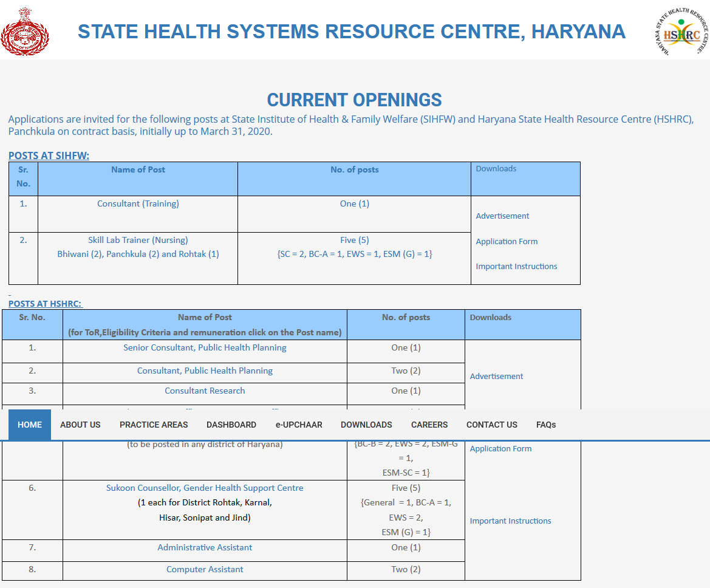Open Senior Consultant, Public Health Planning post
This screenshot has height=588, width=710.
tap(205, 347)
